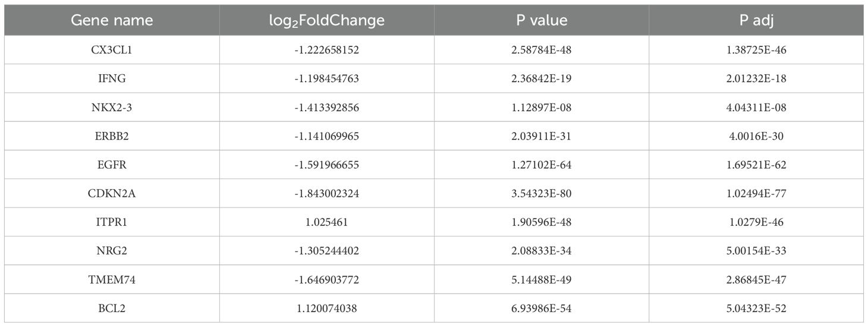The image size is (868, 327).
Task: Select the CX3CL1 gene cell
Action: (x=112, y=50)
